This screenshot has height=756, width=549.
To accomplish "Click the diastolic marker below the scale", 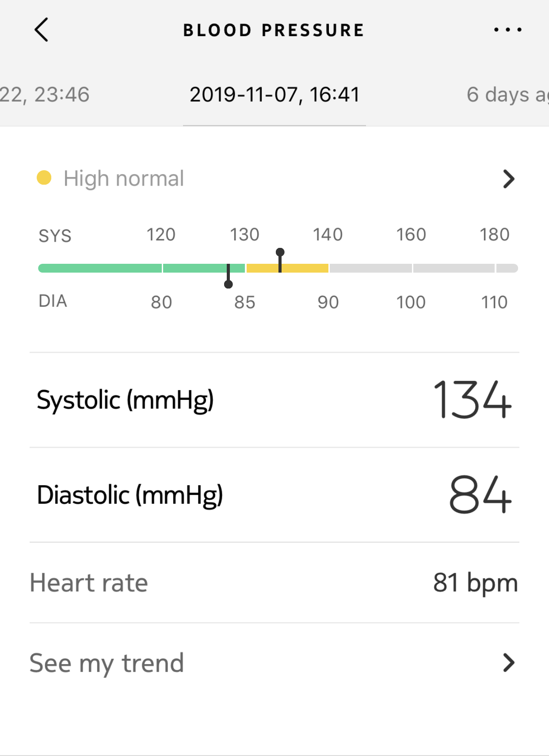I will (228, 284).
